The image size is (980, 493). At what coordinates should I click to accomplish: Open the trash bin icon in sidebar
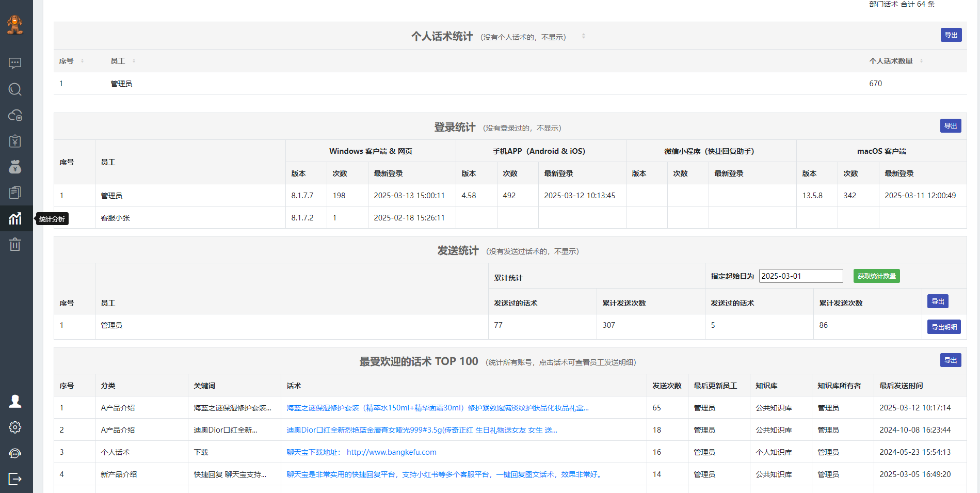(x=15, y=244)
